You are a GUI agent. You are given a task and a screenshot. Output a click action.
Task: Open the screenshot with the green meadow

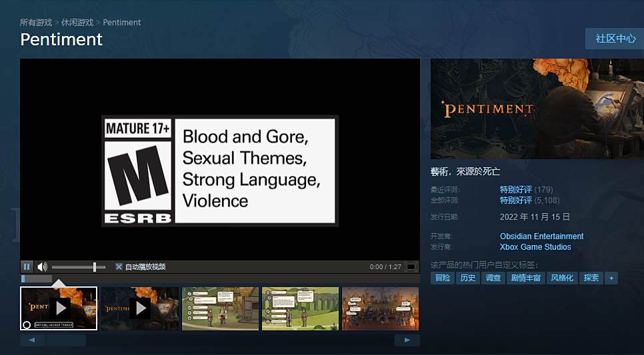(x=300, y=308)
